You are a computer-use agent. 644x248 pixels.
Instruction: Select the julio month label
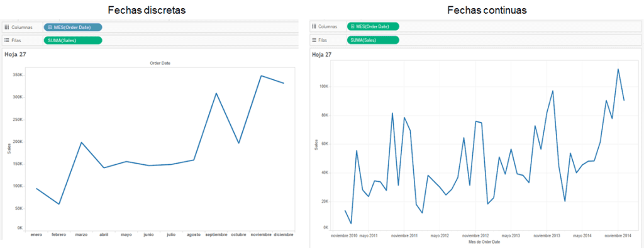[x=171, y=235]
